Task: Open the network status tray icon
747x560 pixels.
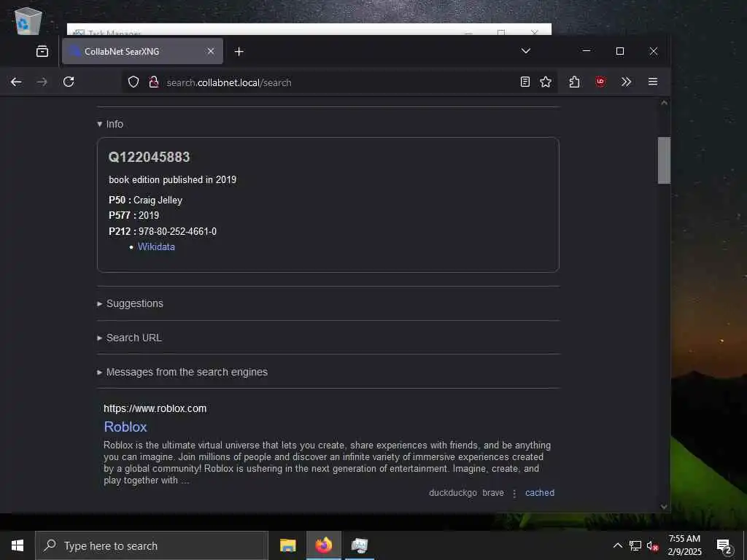Action: pyautogui.click(x=635, y=545)
